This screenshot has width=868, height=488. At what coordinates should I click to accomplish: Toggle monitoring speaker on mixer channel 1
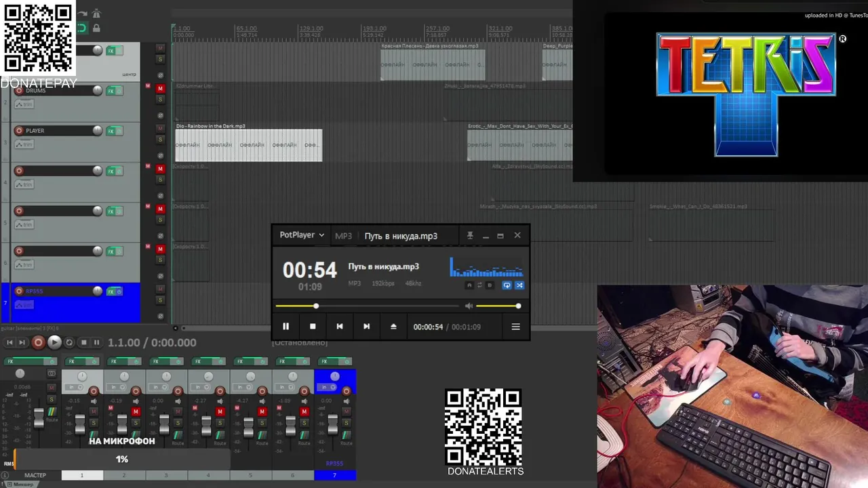94,402
